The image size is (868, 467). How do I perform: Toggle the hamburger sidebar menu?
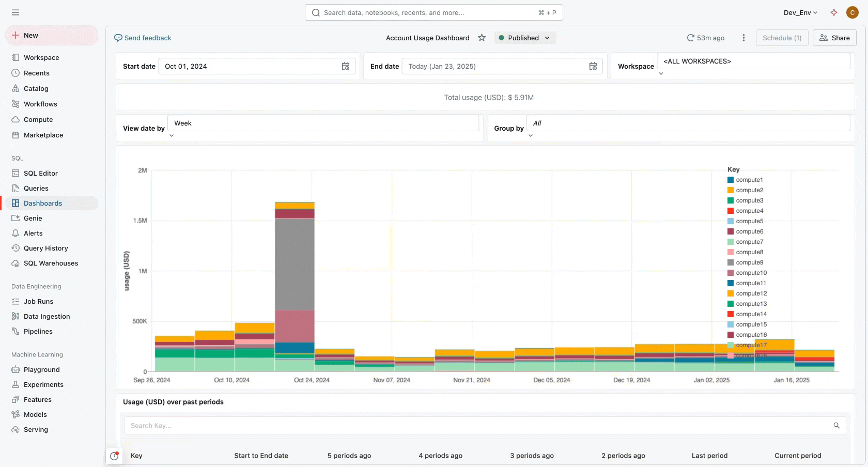[16, 12]
